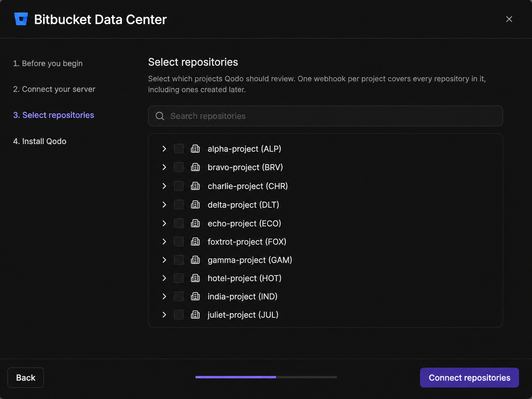Click the Back button

tap(26, 378)
